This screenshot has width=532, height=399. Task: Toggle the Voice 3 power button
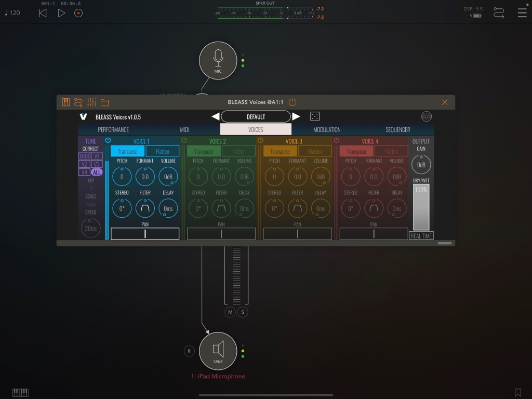[260, 140]
